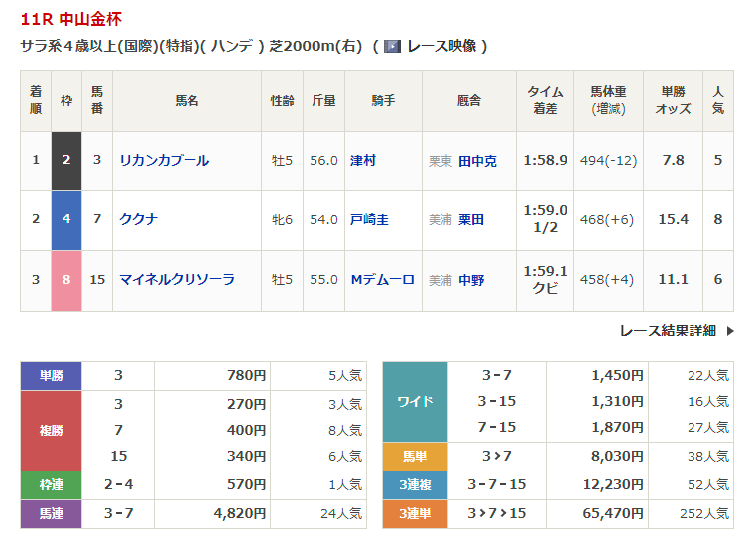Click the orange 3連単 payout label
756x538 pixels.
click(416, 513)
